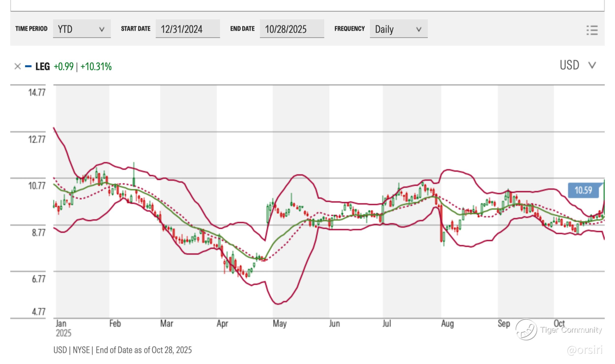
Task: Click the chevron arrow next to USD
Action: tap(592, 65)
